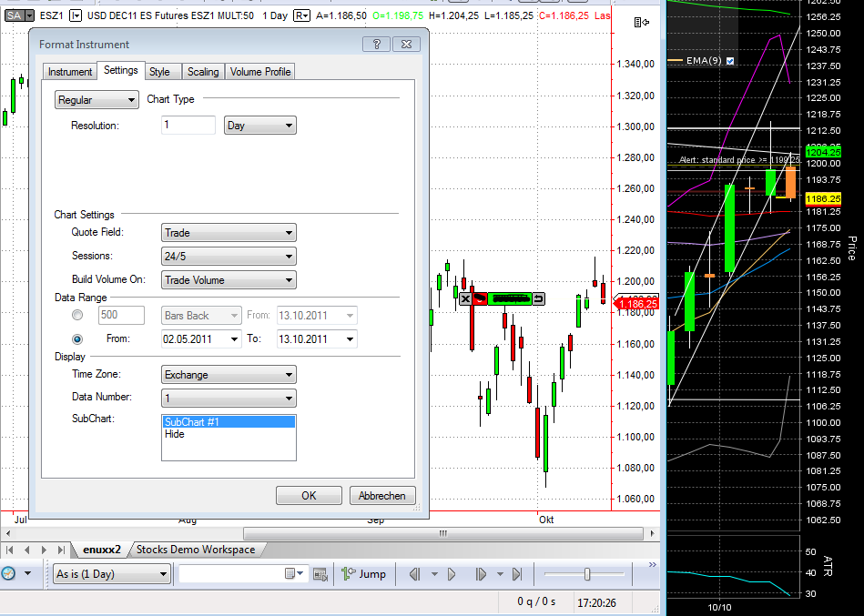Image resolution: width=864 pixels, height=616 pixels.
Task: Open the Regular chart type dropdown
Action: click(x=97, y=100)
